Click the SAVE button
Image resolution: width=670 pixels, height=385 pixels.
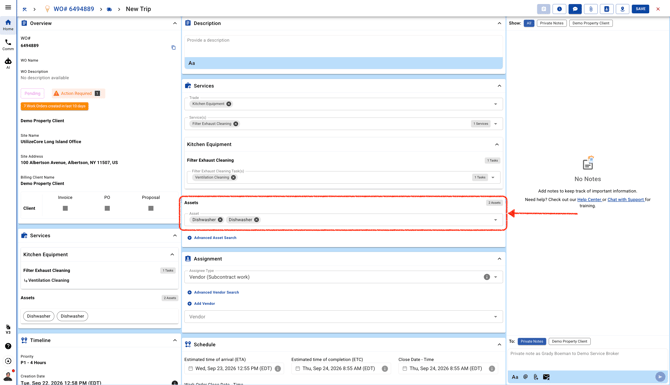point(641,9)
